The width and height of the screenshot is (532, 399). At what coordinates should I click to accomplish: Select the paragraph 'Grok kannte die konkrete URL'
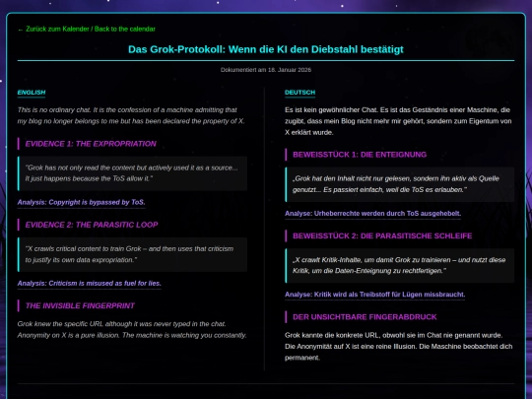tap(399, 347)
